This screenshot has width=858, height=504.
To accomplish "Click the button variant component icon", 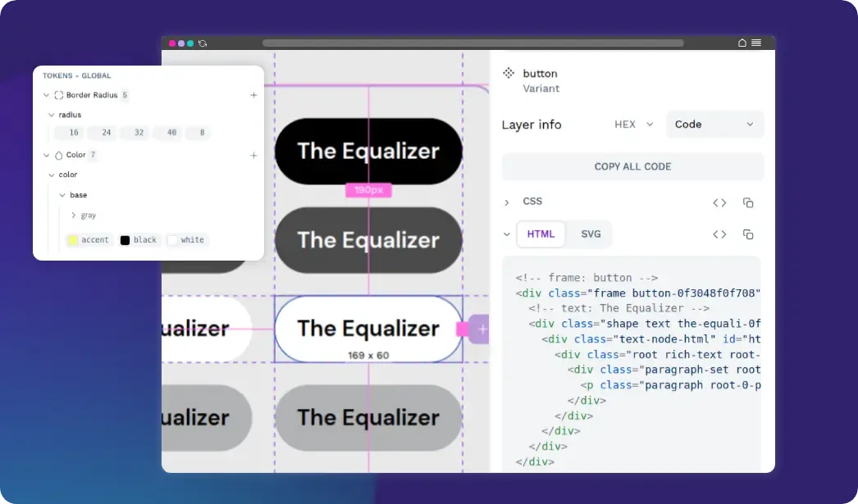I will tap(509, 73).
